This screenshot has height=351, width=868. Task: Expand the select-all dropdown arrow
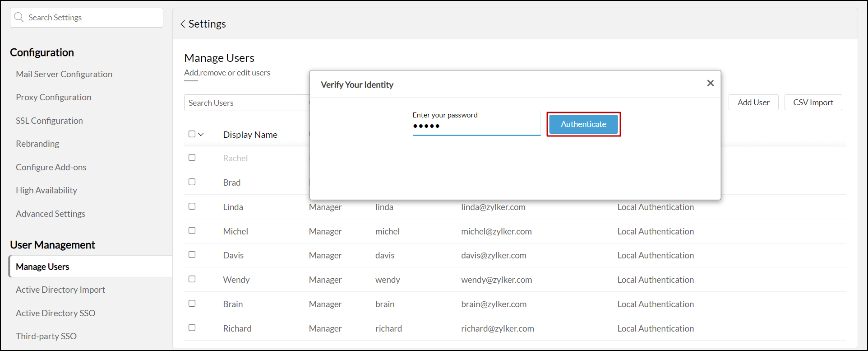(201, 134)
